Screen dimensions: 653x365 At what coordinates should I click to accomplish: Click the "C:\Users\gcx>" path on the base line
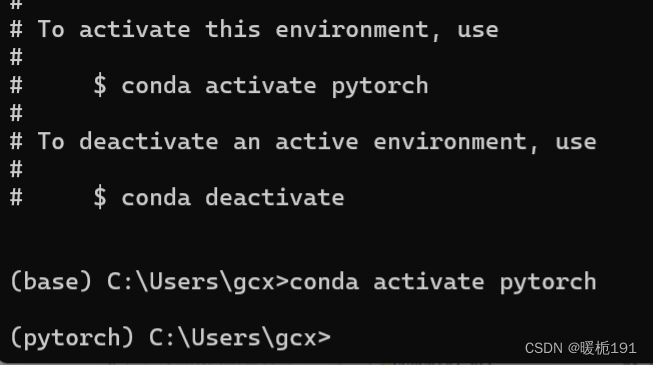click(x=198, y=282)
